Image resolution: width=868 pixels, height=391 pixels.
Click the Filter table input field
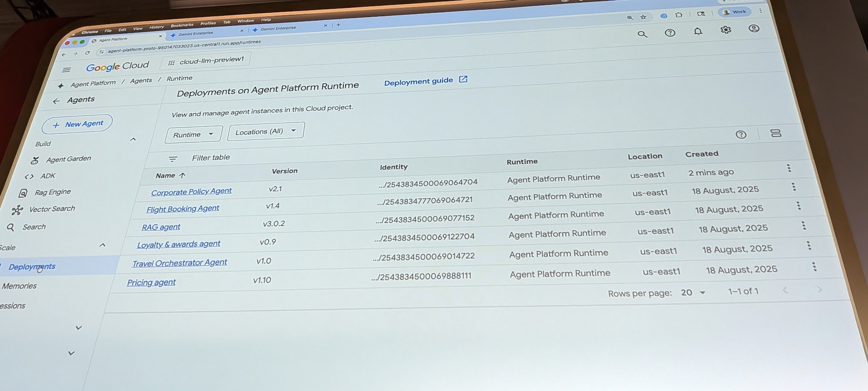[211, 158]
